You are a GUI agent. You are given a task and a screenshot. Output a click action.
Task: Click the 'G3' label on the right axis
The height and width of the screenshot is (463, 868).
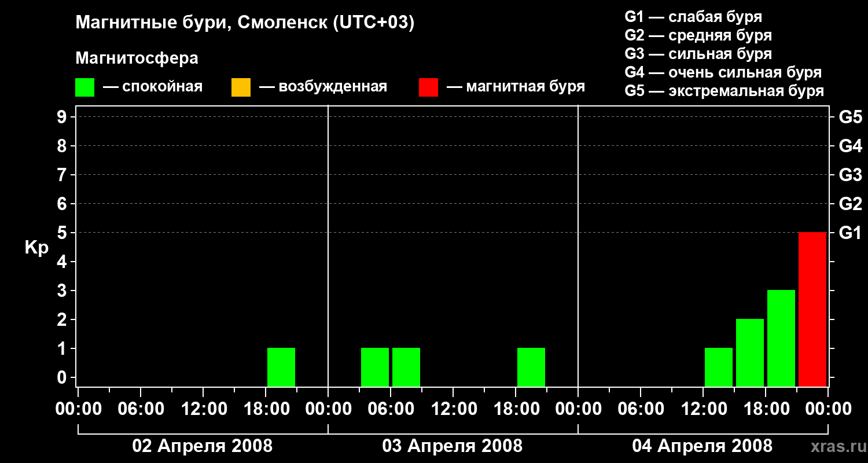coord(851,175)
